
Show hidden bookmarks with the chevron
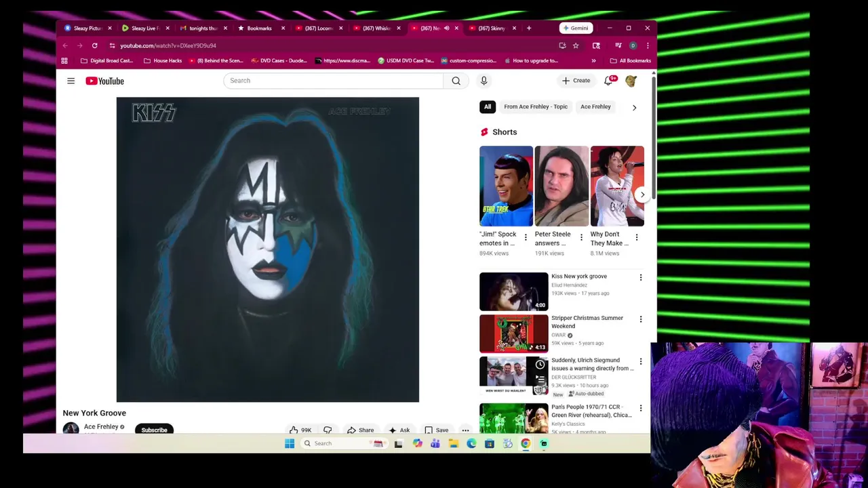pos(593,60)
